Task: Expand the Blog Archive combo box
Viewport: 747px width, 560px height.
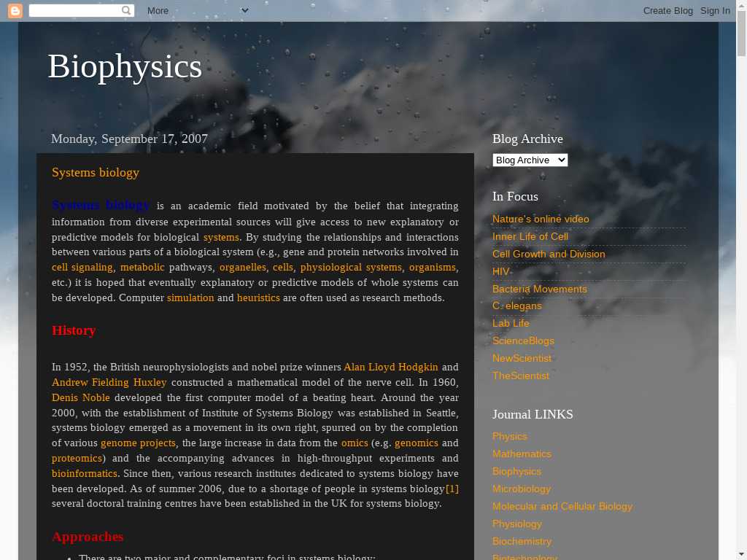Action: 530,160
